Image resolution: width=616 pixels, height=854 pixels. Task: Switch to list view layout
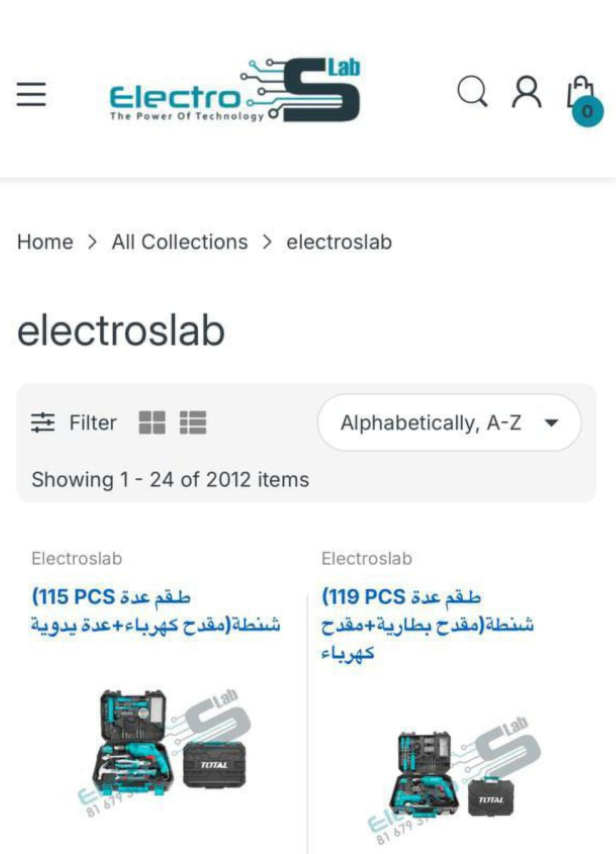193,423
